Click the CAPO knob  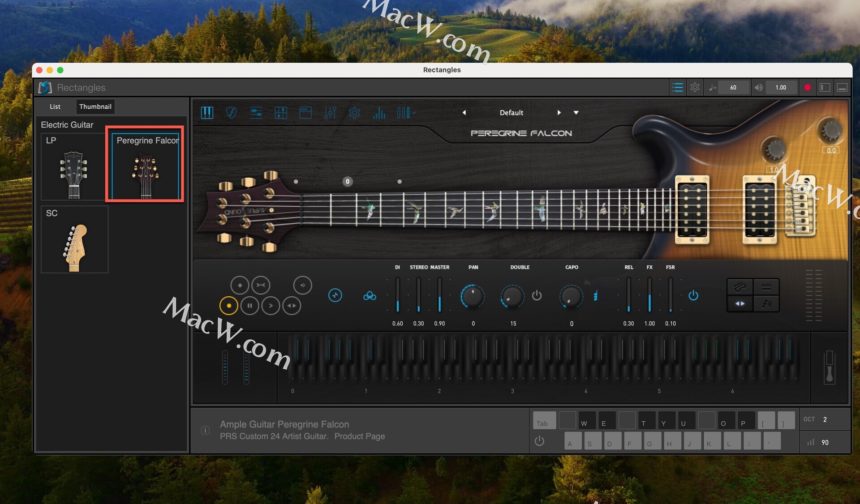(571, 296)
